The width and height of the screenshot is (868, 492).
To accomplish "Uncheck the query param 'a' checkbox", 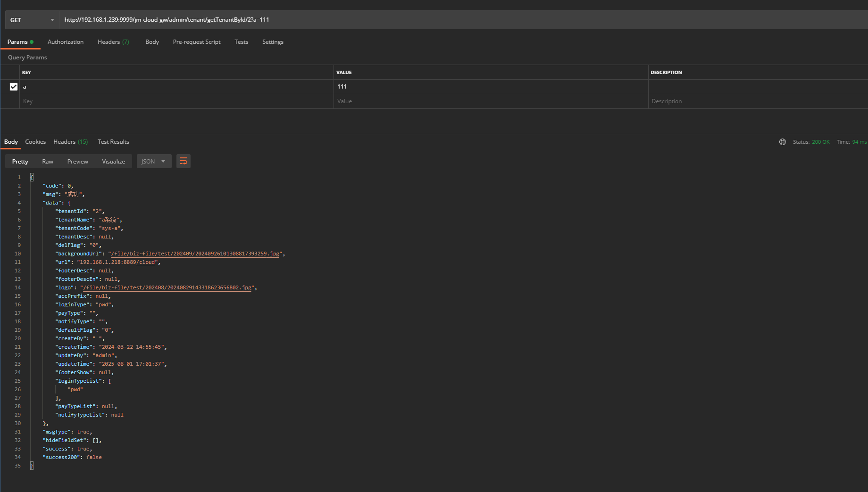I will (x=14, y=87).
